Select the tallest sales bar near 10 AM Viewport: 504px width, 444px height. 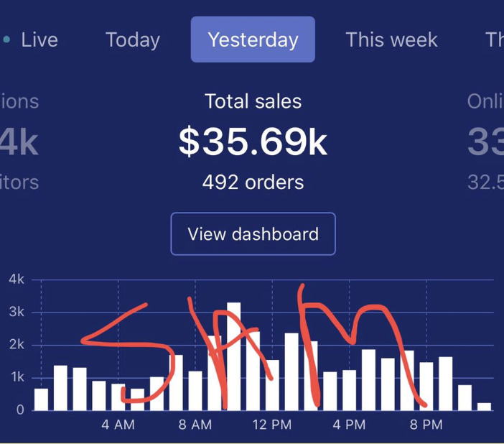[x=234, y=356]
